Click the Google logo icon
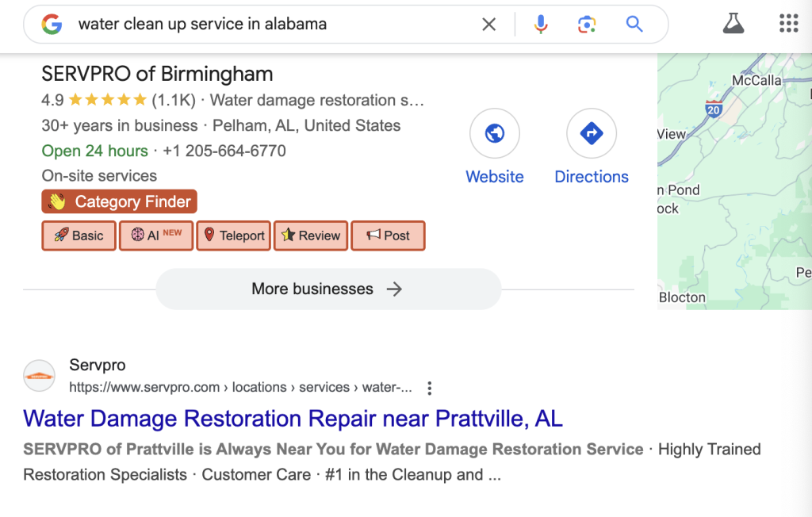 pyautogui.click(x=52, y=25)
